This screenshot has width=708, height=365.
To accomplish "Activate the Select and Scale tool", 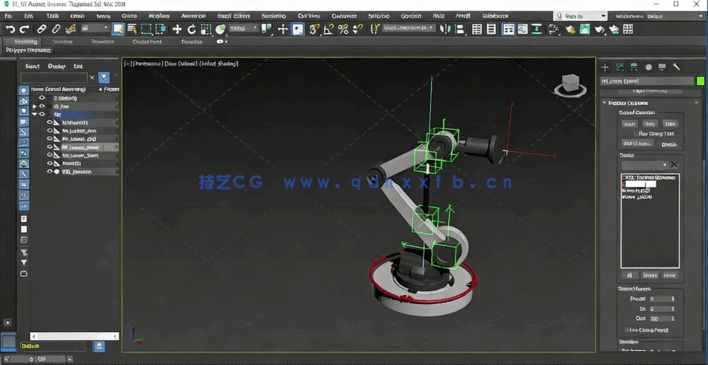I will pos(205,29).
